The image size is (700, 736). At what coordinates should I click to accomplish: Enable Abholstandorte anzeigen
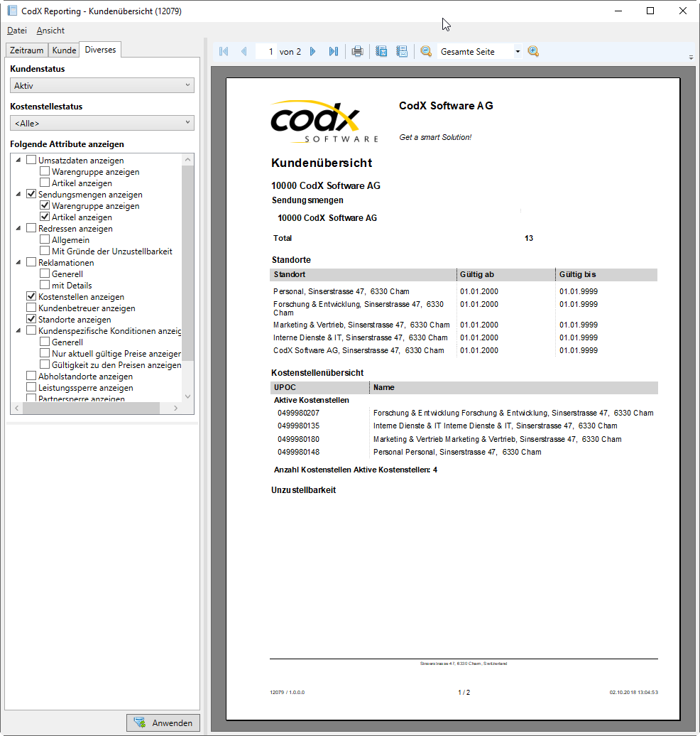pos(31,376)
